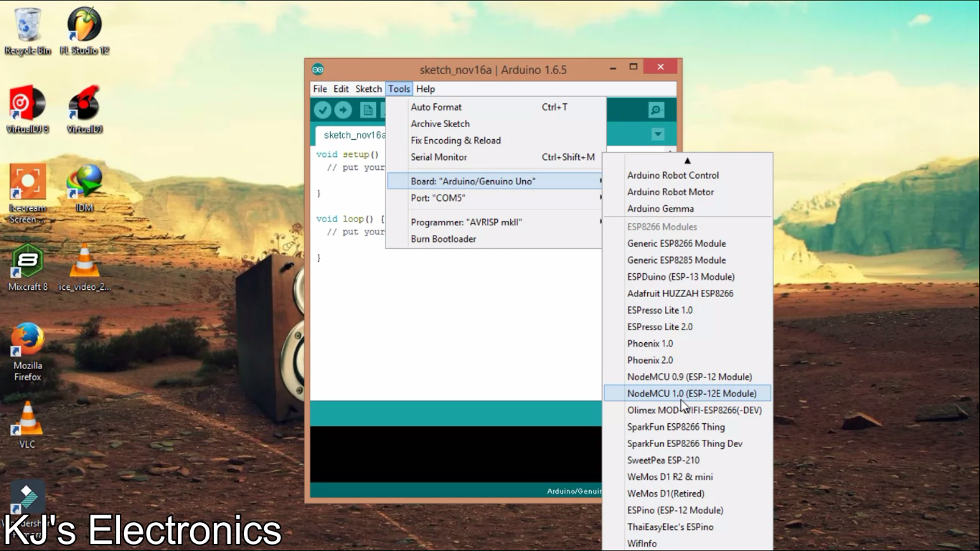
Task: Open the tab options dropdown arrow
Action: pyautogui.click(x=658, y=134)
